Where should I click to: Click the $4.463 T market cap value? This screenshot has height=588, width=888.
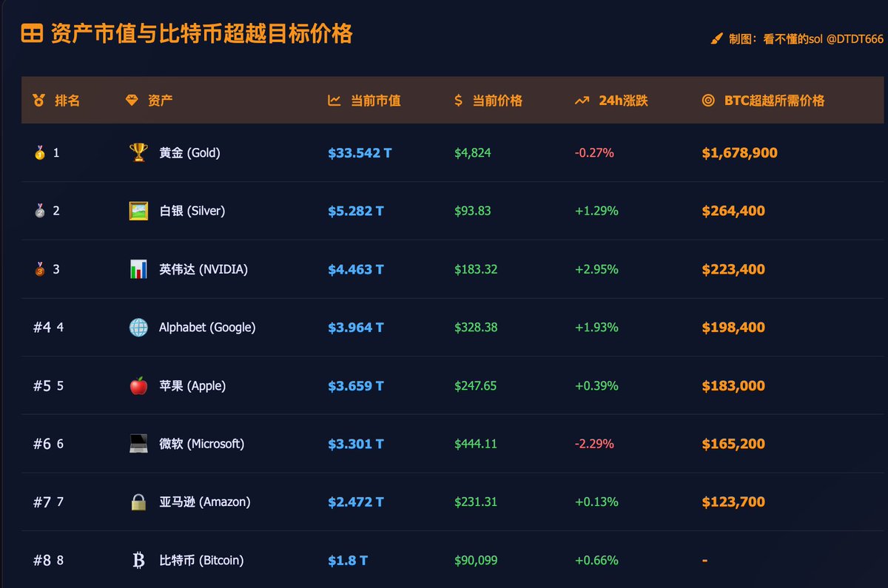tap(356, 269)
